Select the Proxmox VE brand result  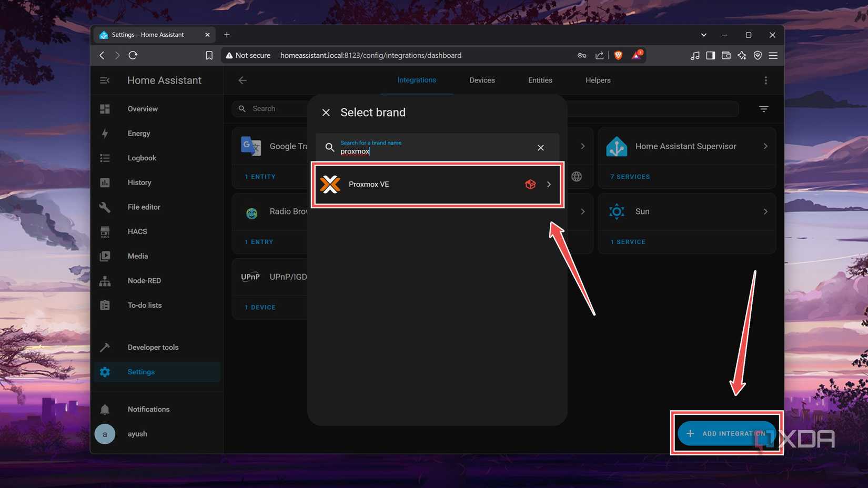[437, 185]
